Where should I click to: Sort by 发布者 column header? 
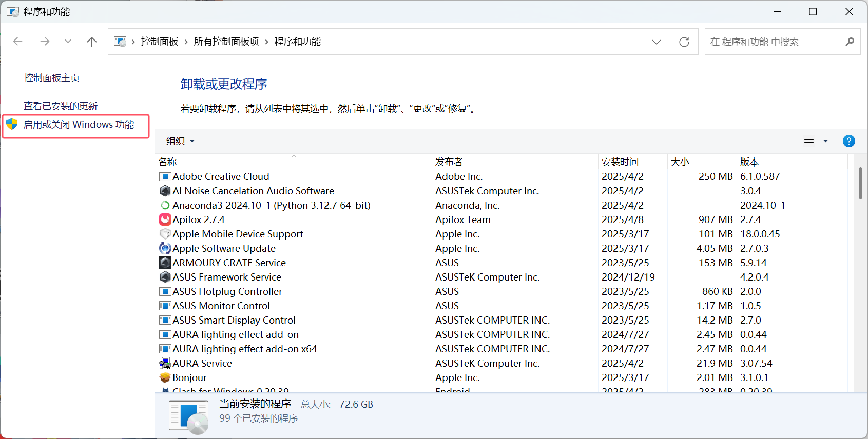tap(515, 162)
